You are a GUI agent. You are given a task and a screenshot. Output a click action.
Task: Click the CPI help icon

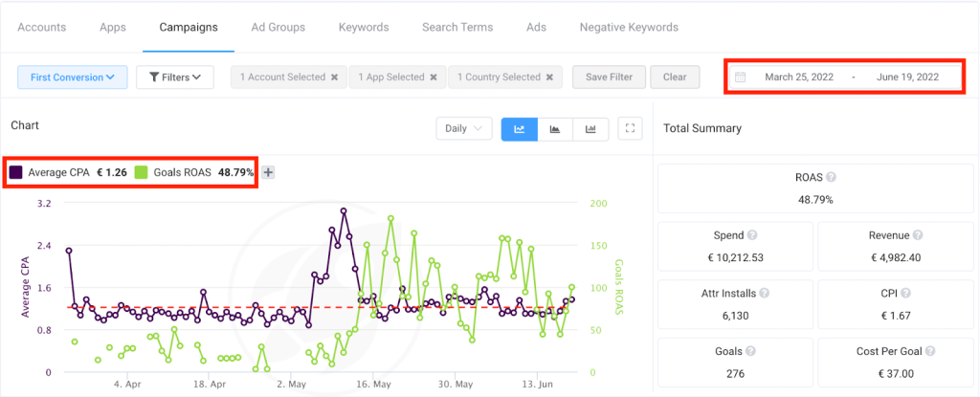[x=905, y=293]
